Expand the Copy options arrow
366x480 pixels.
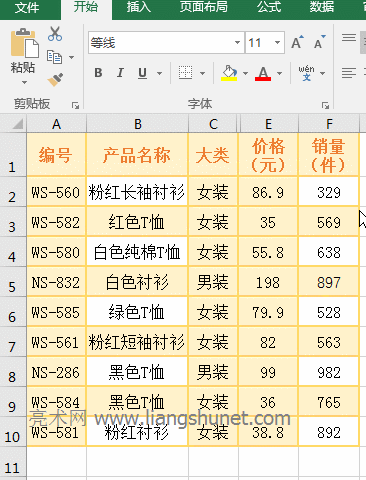coord(71,57)
